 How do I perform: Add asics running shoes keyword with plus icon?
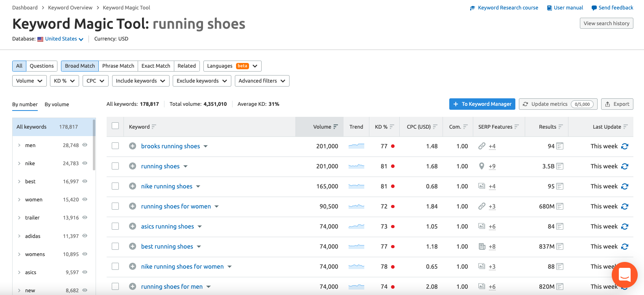point(133,226)
